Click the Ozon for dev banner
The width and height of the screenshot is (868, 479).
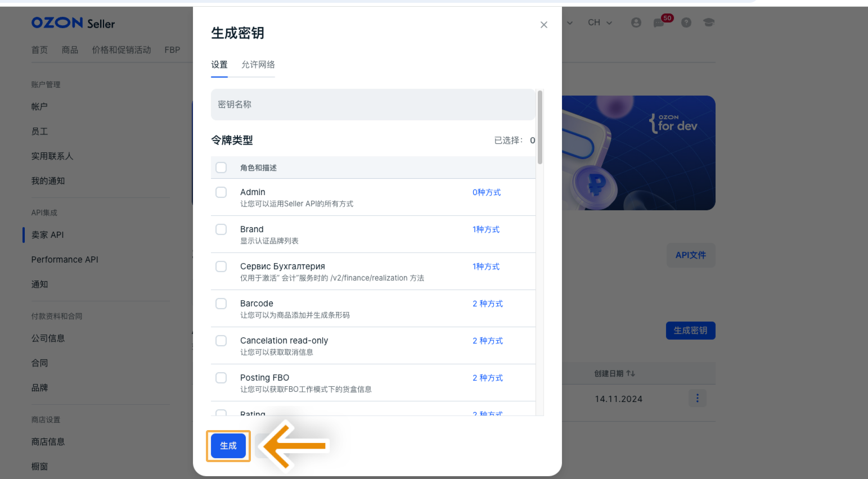638,153
